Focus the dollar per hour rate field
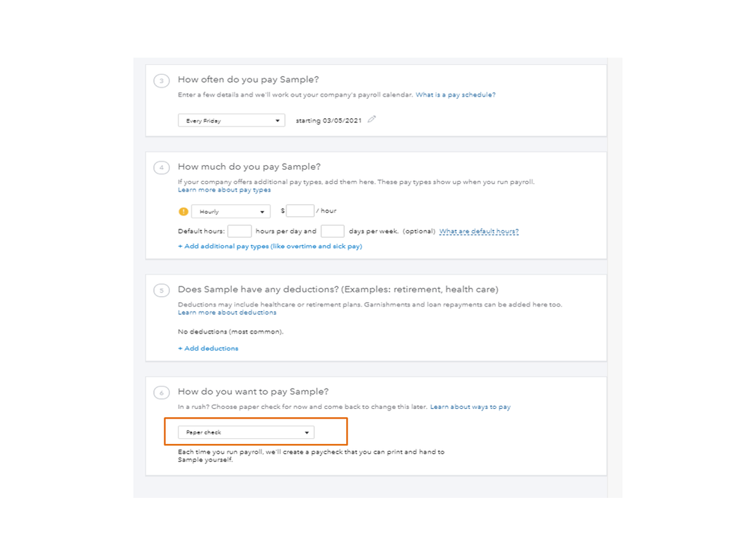The image size is (747, 560). (x=300, y=211)
